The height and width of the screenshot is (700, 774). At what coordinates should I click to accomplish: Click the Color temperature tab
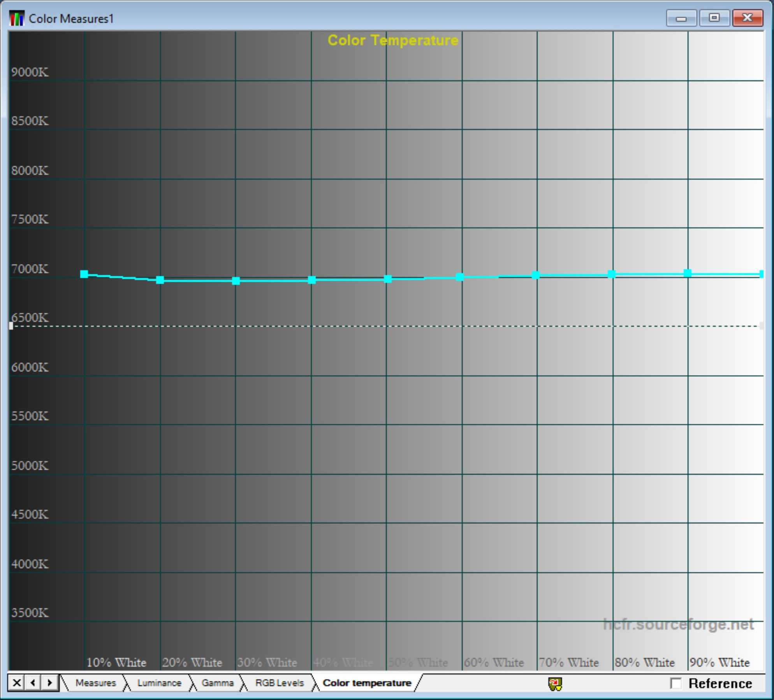pos(367,683)
